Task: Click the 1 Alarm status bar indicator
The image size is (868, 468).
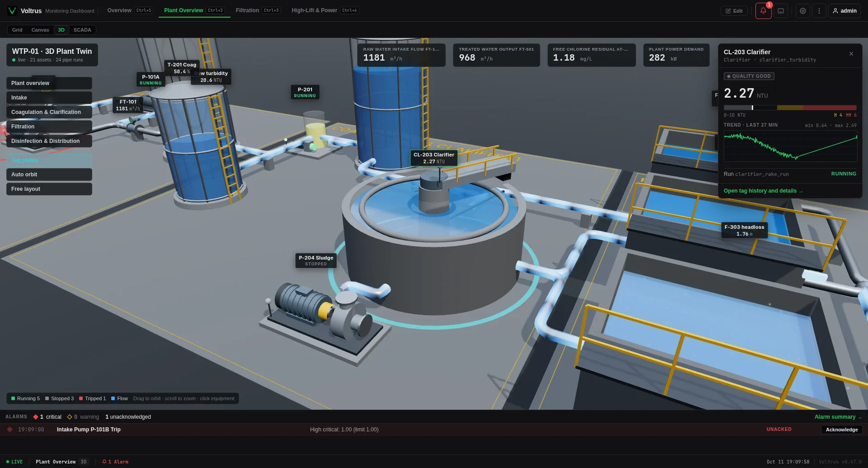Action: [115, 462]
